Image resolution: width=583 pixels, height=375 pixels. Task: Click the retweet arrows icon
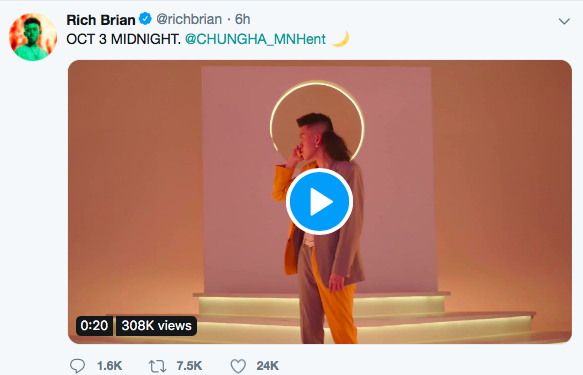(x=158, y=366)
